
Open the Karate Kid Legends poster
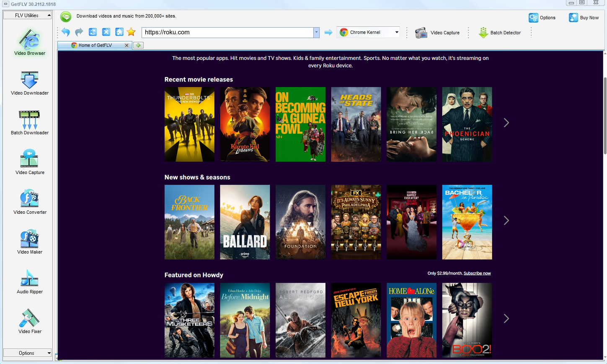pyautogui.click(x=245, y=124)
